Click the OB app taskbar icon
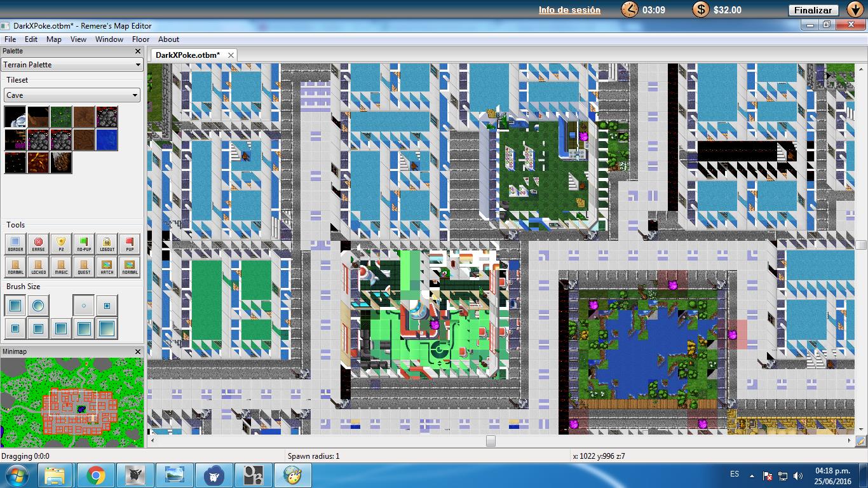Image resolution: width=868 pixels, height=488 pixels. pos(254,475)
